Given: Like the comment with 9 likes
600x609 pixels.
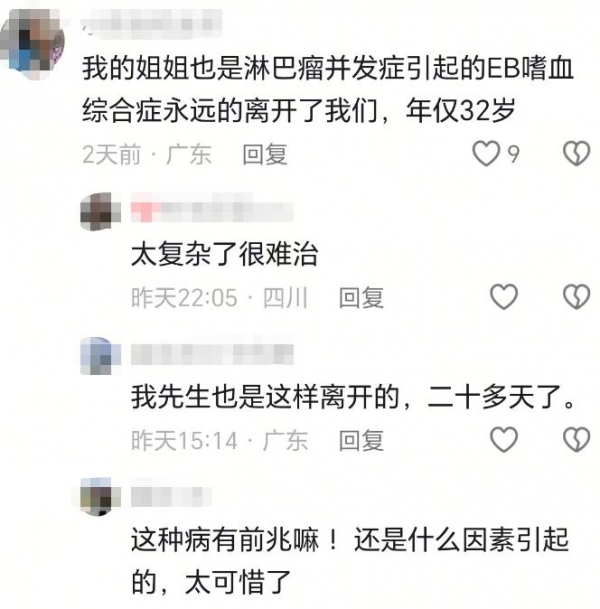Looking at the screenshot, I should (x=486, y=153).
